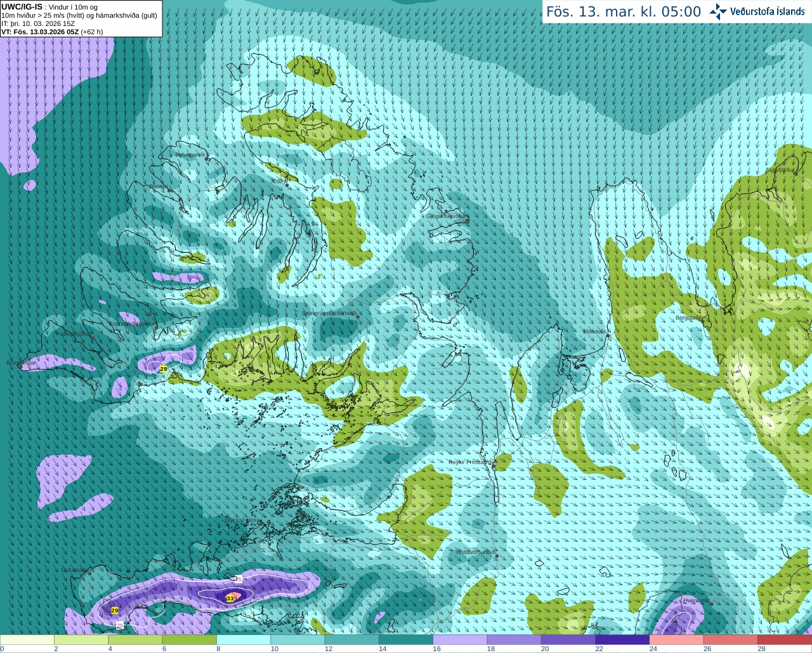This screenshot has height=653, width=812.
Task: Click the 22–24 m/s dark indigo legend swatch
Action: [622, 640]
